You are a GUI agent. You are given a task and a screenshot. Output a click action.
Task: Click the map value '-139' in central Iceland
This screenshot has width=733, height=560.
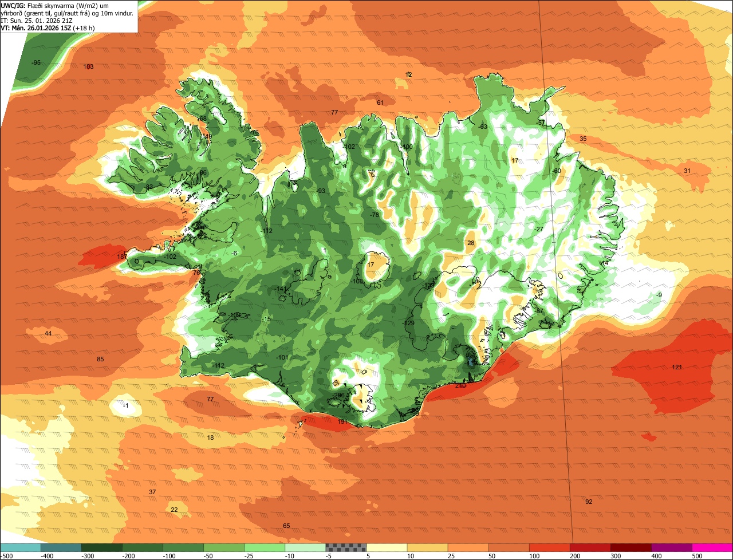click(x=428, y=286)
